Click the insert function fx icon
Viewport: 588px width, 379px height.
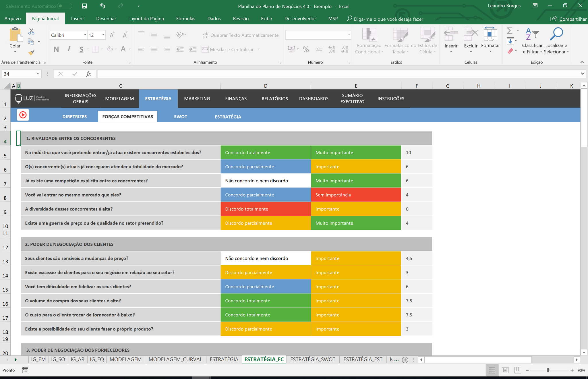tap(89, 74)
